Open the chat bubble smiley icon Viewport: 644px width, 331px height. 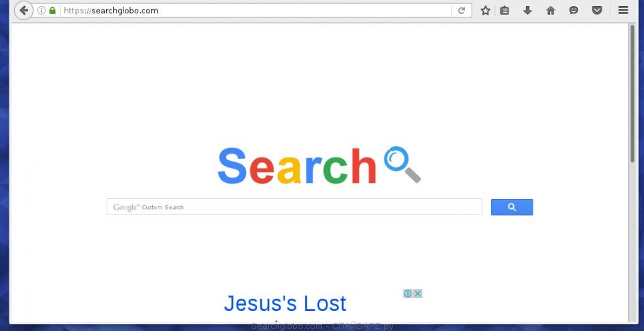[x=574, y=11]
